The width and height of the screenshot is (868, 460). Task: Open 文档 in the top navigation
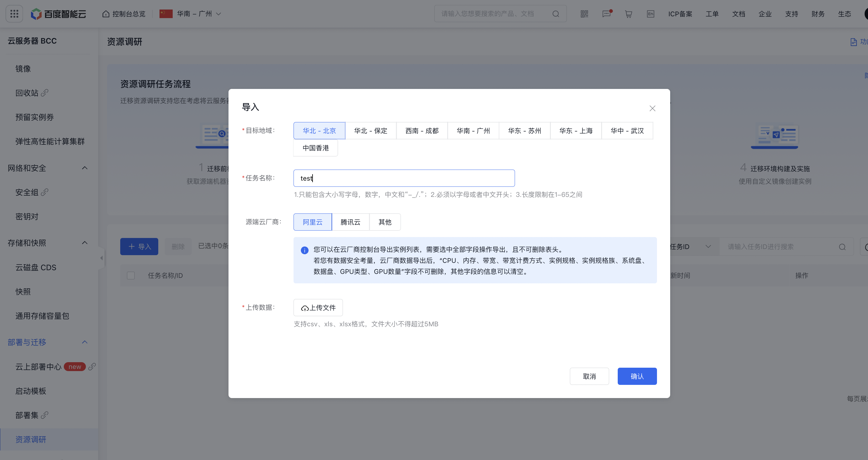point(738,14)
